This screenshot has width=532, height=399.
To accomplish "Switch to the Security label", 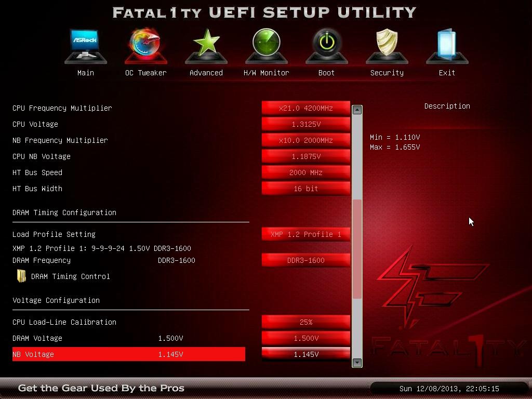I will click(x=387, y=73).
